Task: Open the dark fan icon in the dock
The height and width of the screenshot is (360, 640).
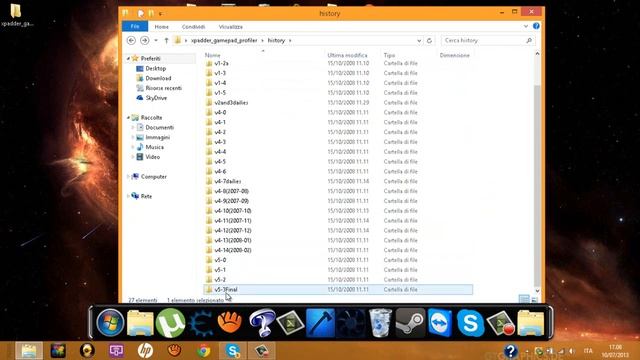Action: pos(350,323)
